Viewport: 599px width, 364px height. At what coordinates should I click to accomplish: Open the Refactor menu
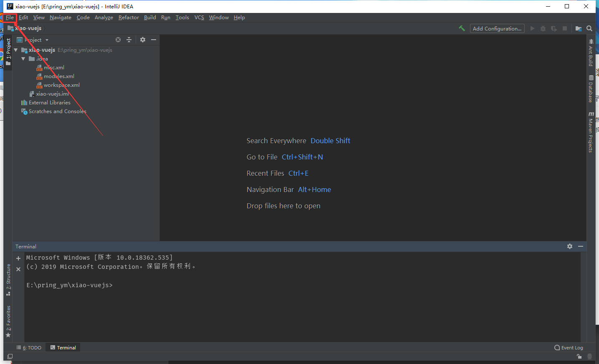tap(128, 17)
